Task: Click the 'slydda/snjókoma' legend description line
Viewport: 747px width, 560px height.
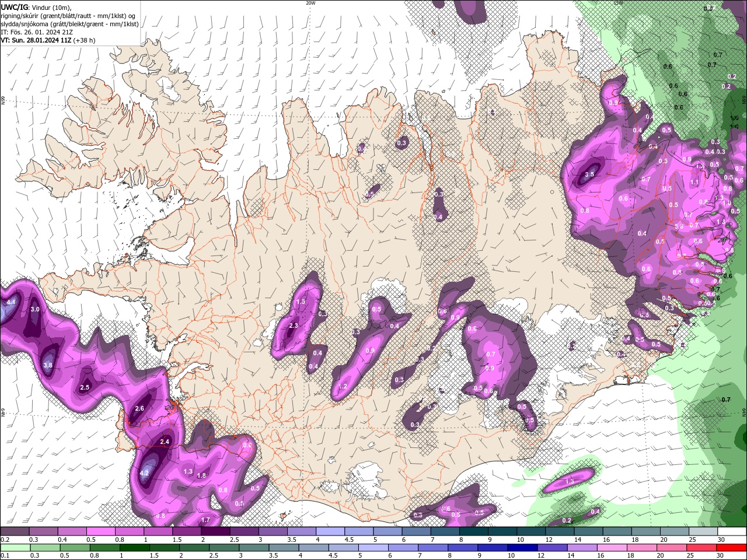Action: coord(70,24)
